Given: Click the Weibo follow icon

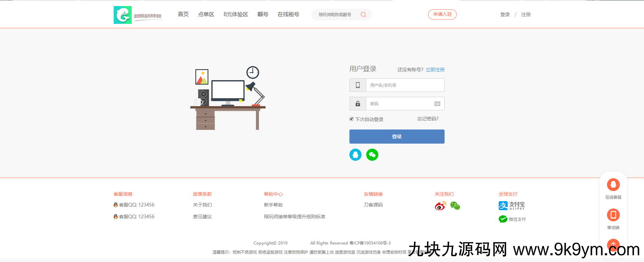Looking at the screenshot, I should (x=440, y=205).
